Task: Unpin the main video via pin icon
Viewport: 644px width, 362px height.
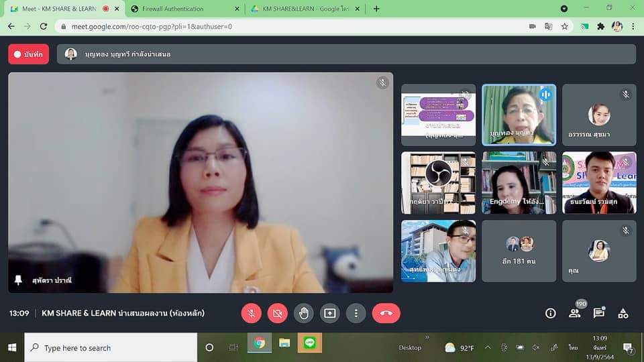Action: [x=19, y=280]
